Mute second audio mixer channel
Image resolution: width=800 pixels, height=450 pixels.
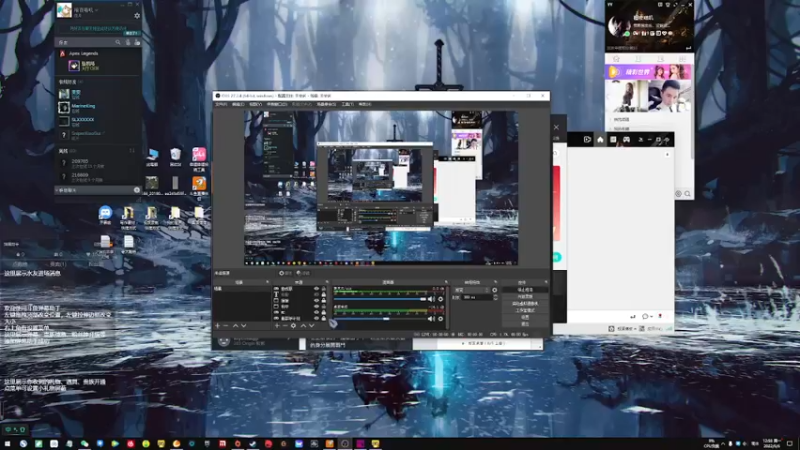click(x=431, y=319)
